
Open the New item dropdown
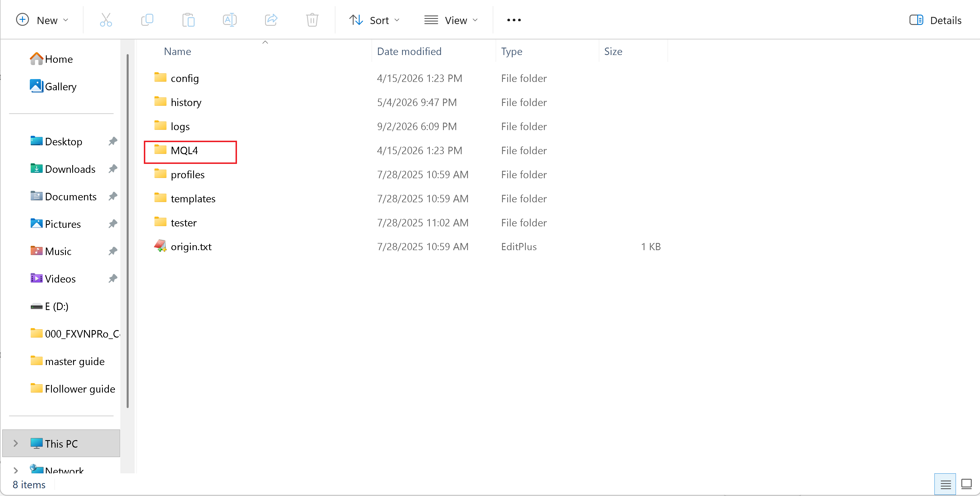tap(42, 20)
